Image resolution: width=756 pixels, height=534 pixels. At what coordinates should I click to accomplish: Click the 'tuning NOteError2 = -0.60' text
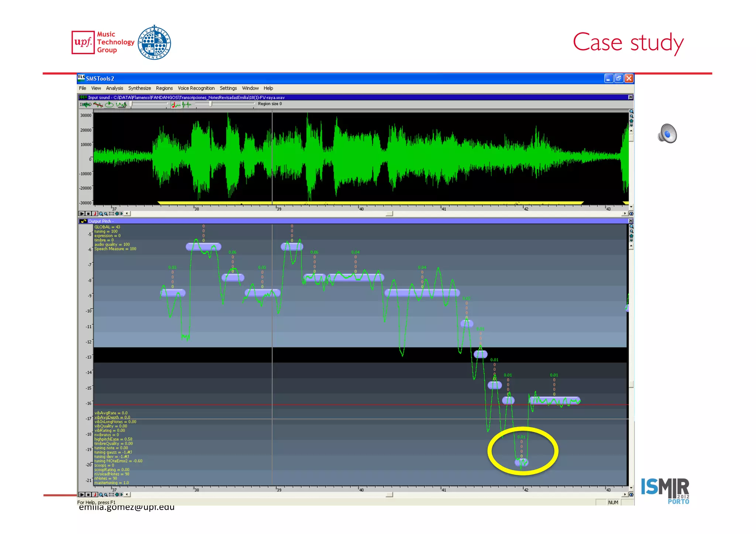pyautogui.click(x=118, y=461)
